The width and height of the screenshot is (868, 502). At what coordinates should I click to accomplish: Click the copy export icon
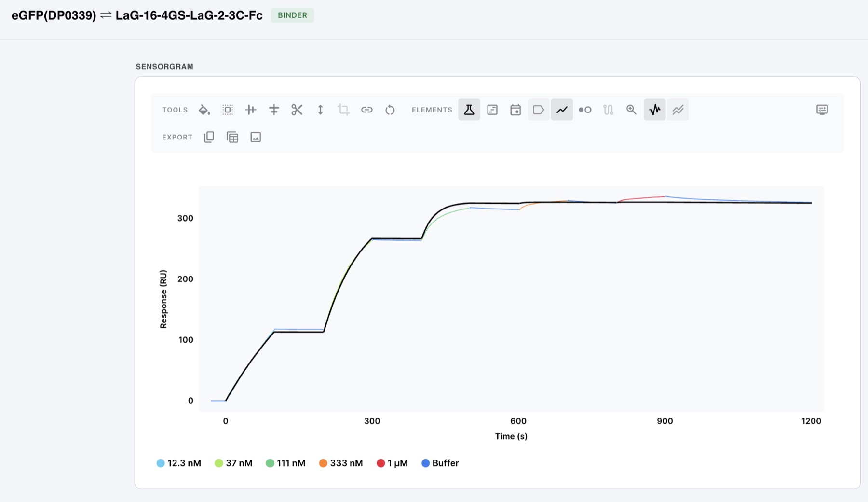tap(209, 137)
